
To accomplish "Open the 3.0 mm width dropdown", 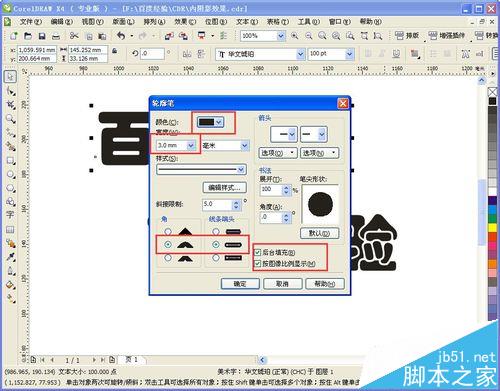I will tap(191, 145).
